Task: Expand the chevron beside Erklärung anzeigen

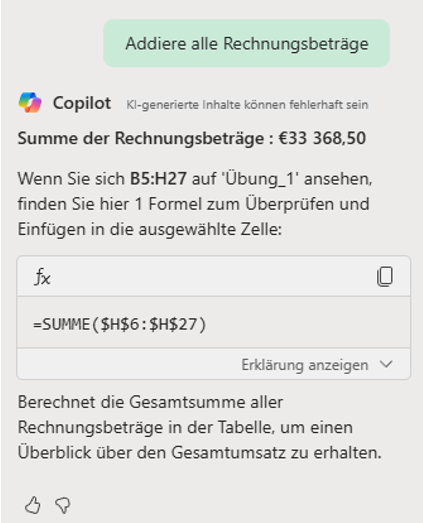Action: (386, 364)
